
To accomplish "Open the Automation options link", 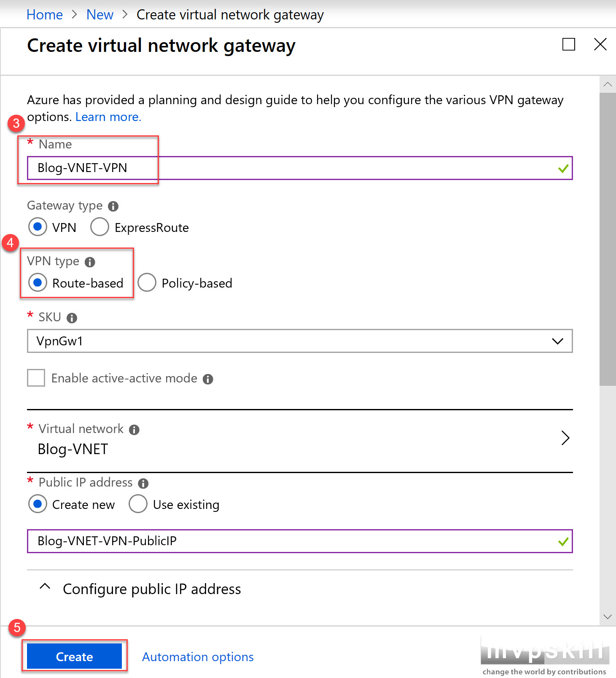I will click(x=198, y=657).
